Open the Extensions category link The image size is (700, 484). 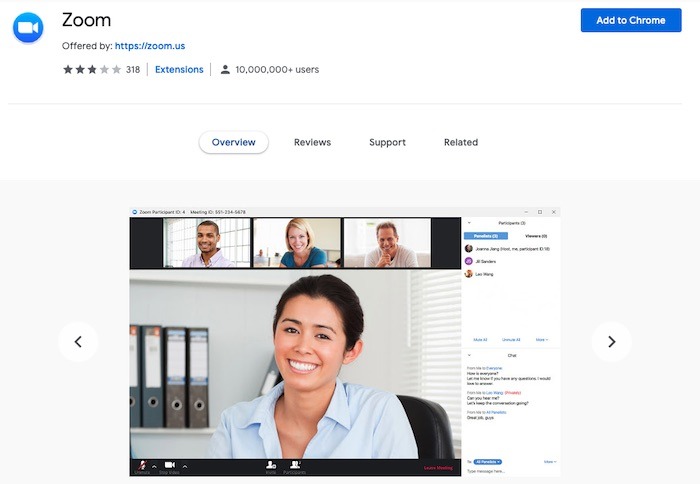pos(179,70)
